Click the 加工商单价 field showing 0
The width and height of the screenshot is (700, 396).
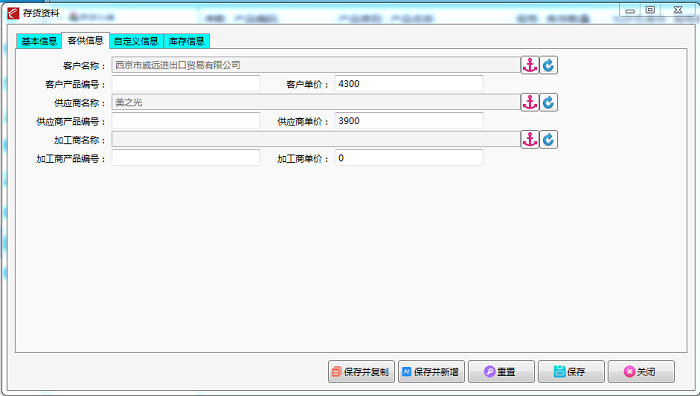(409, 158)
